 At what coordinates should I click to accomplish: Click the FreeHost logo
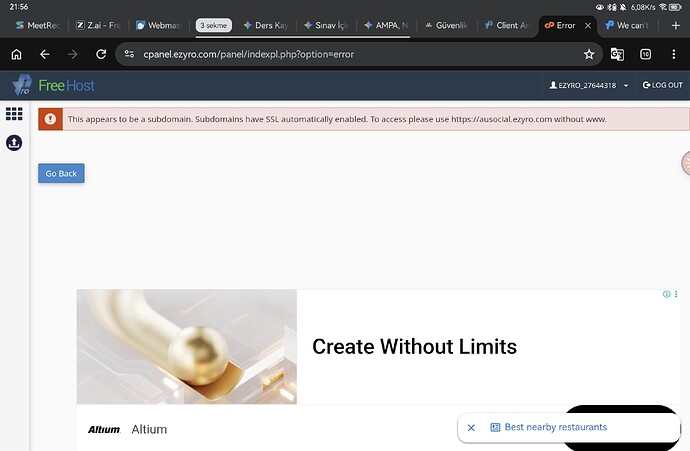tap(54, 85)
